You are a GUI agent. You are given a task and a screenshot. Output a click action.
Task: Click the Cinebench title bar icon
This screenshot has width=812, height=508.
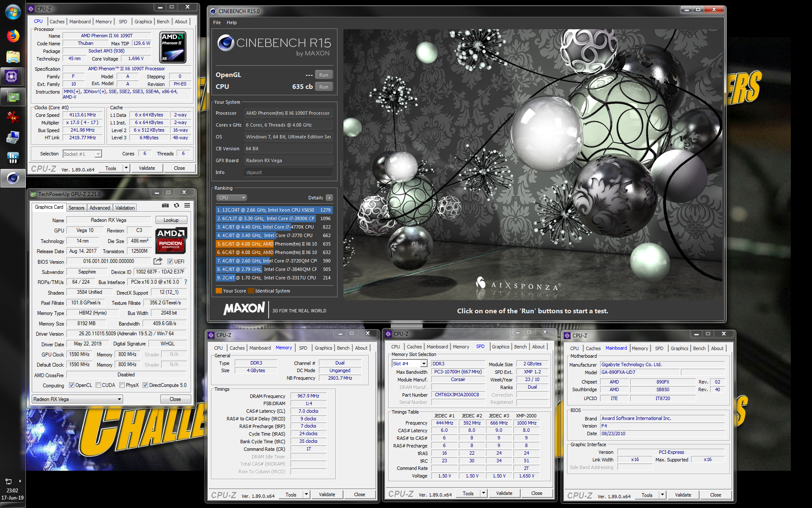coord(213,11)
